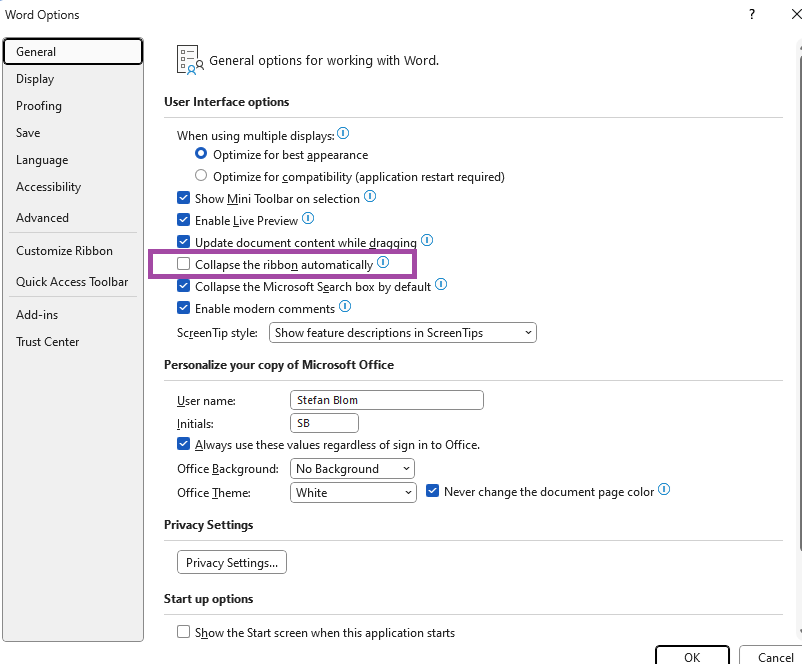Click info icon for Never change page color
The width and height of the screenshot is (802, 664).
click(664, 490)
